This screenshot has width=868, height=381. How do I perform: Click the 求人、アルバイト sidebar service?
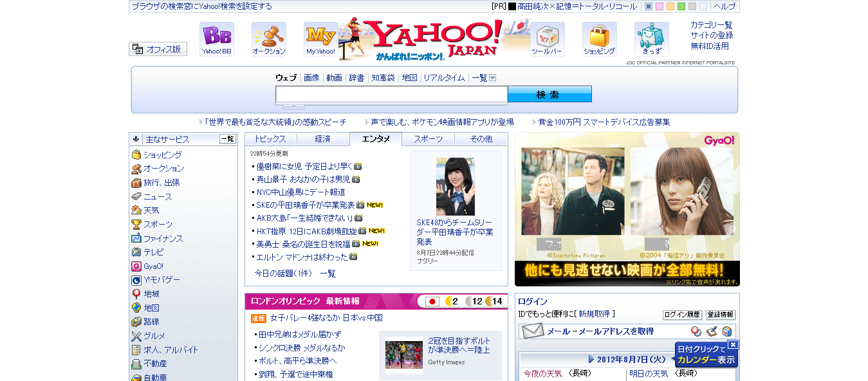click(165, 350)
